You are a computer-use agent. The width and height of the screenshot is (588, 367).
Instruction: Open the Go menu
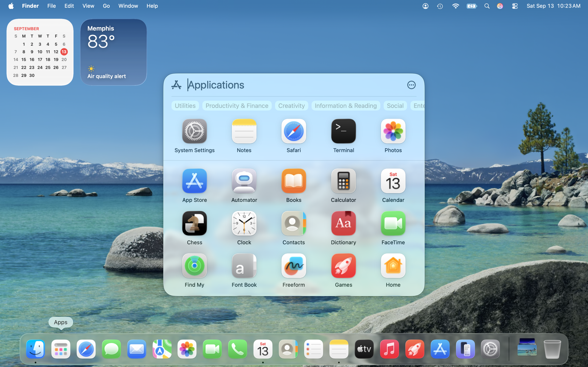point(106,6)
